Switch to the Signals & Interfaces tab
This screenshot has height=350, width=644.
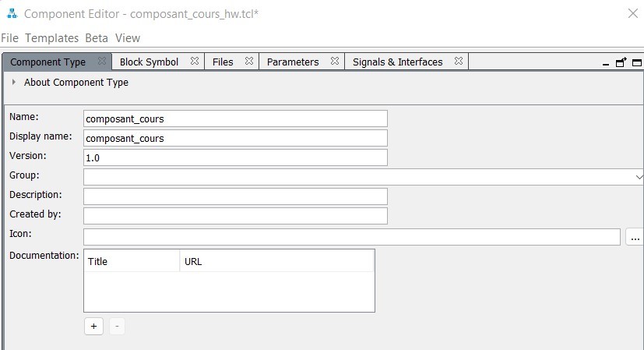coord(397,62)
